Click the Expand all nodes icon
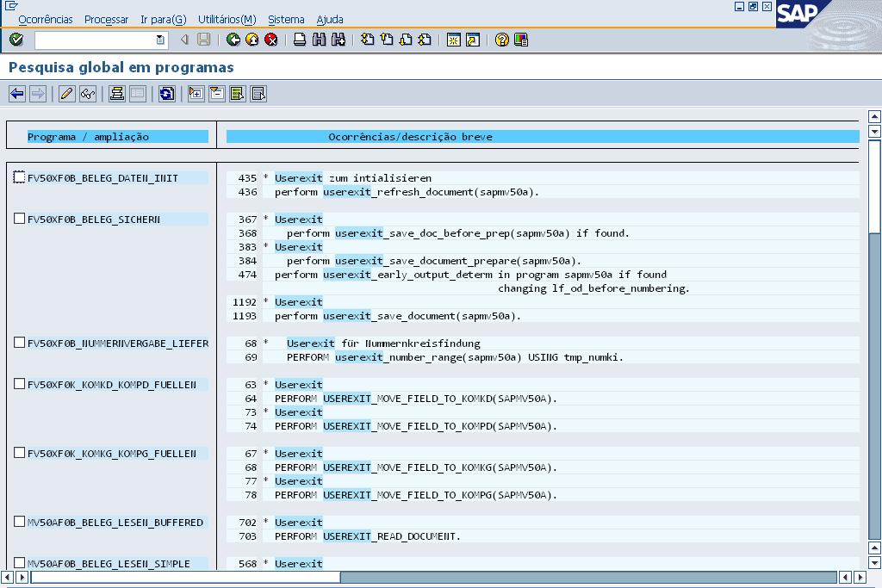Viewport: 882px width, 588px height. click(196, 94)
